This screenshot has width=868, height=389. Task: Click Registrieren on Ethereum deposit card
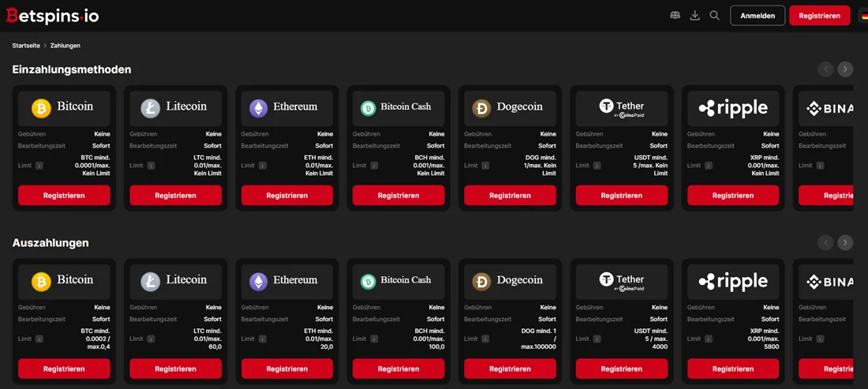[287, 196]
